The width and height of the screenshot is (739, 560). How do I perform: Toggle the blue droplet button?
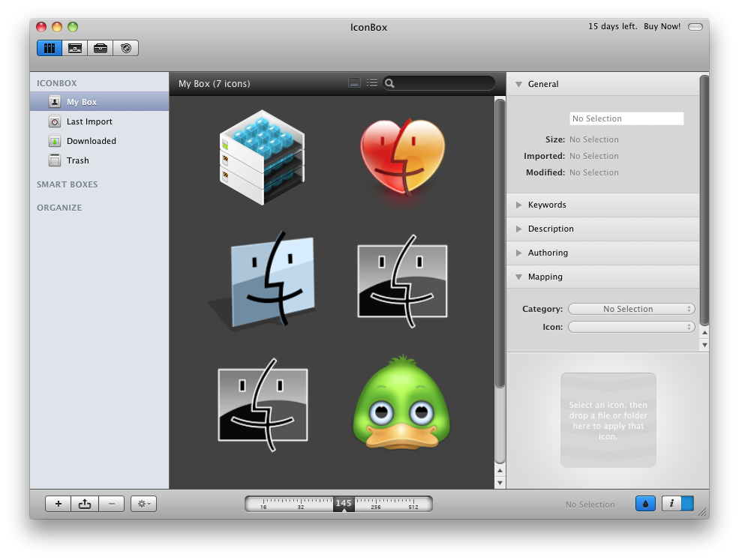646,504
